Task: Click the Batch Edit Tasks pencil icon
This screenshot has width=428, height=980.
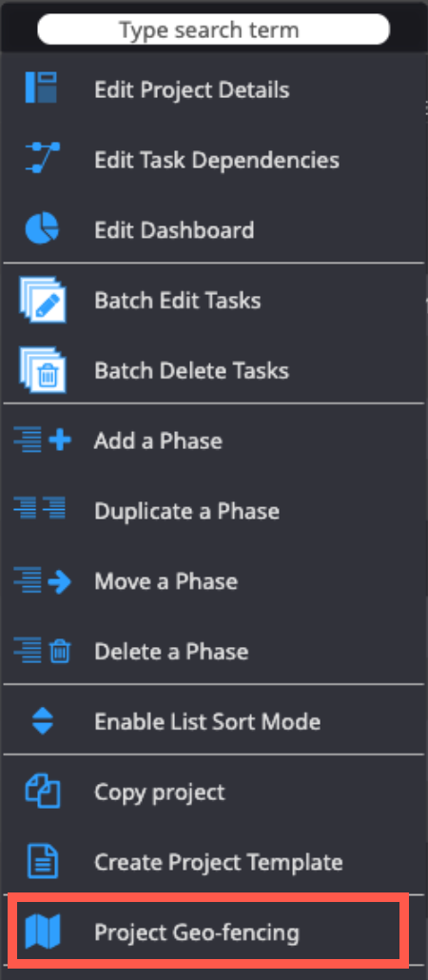Action: click(43, 300)
